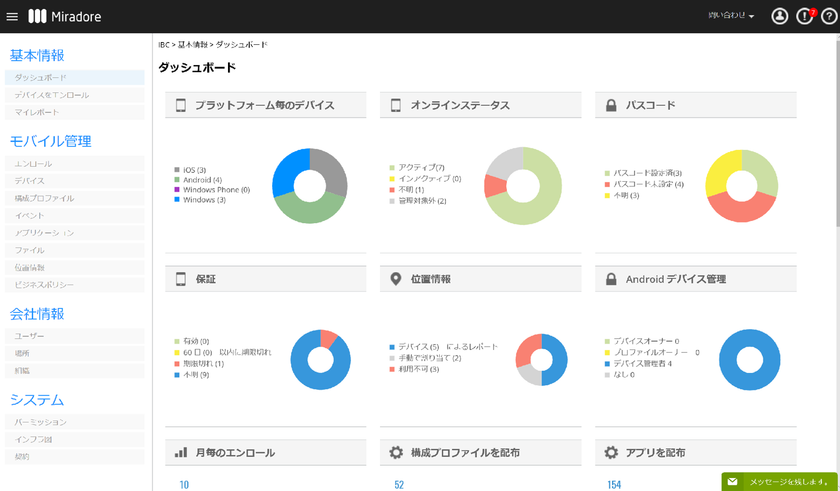
Task: Click the page's vertical scrollbar
Action: pos(836,150)
